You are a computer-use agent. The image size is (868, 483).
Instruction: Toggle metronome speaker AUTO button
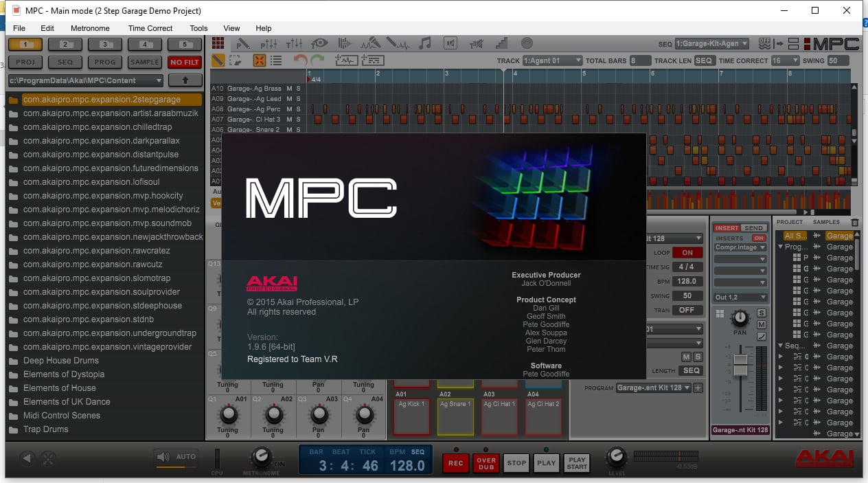(176, 456)
